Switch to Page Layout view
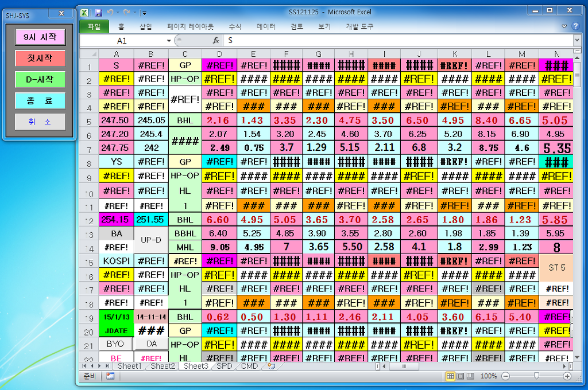Viewport: 588px width, 390px height. (x=461, y=376)
